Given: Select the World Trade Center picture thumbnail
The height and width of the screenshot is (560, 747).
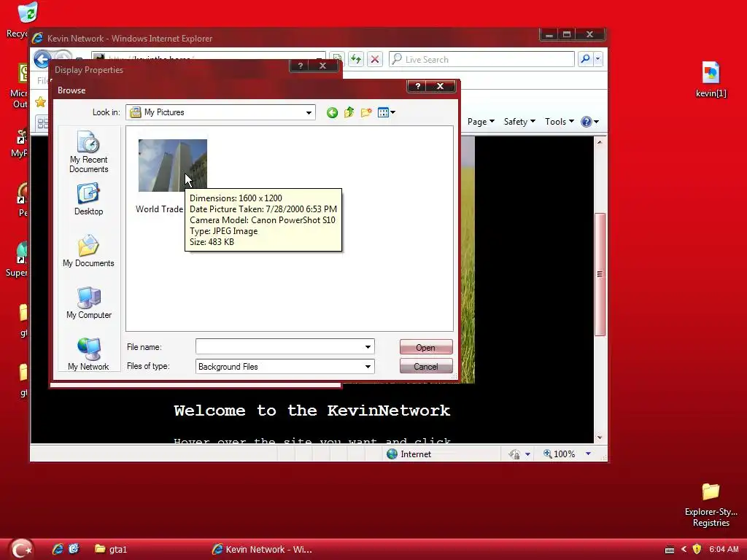Looking at the screenshot, I should [x=172, y=166].
